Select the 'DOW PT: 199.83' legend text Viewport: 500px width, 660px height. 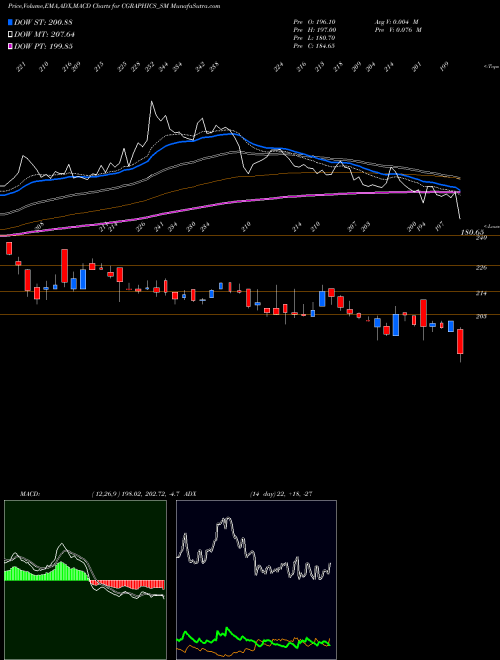coord(43,46)
